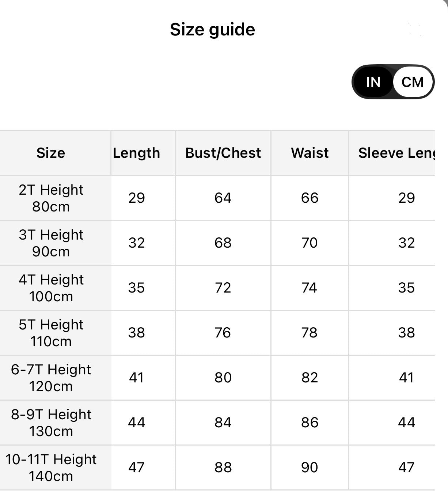Click the Bust/Chest column header

pyautogui.click(x=223, y=153)
